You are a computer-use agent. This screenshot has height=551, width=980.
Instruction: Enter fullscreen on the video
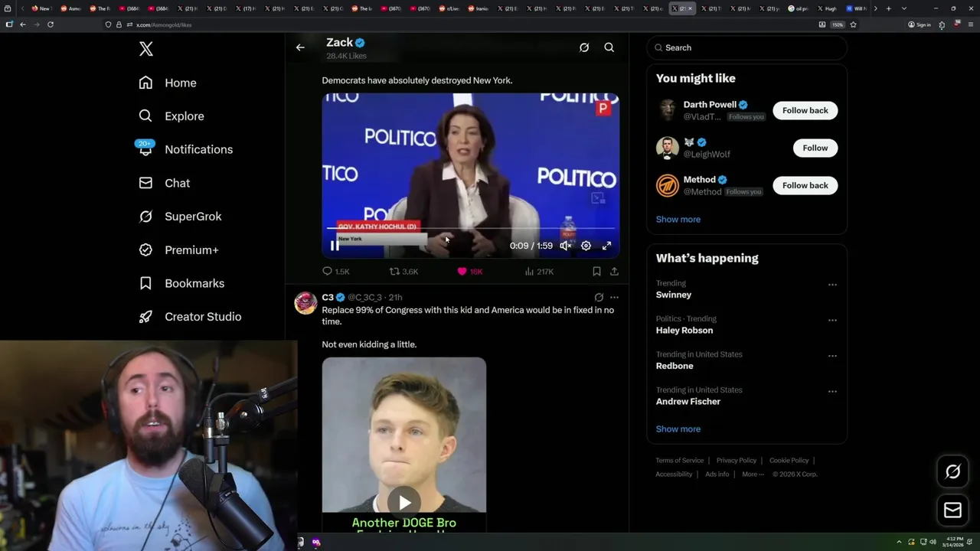point(606,246)
